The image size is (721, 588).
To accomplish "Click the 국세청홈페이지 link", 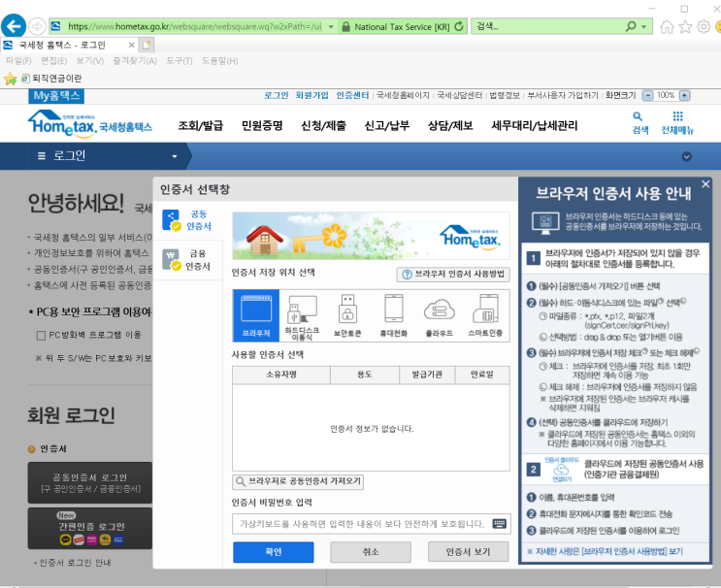I will click(403, 95).
